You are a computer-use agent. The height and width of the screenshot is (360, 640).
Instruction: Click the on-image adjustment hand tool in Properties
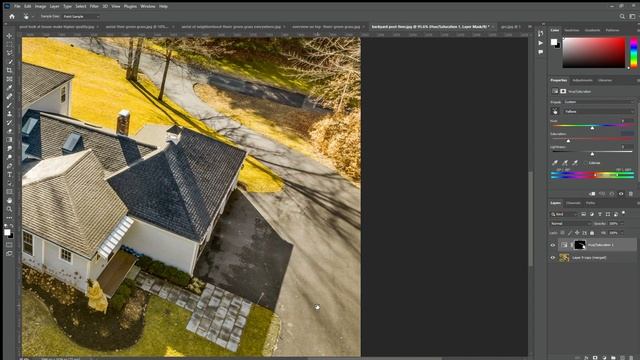555,111
